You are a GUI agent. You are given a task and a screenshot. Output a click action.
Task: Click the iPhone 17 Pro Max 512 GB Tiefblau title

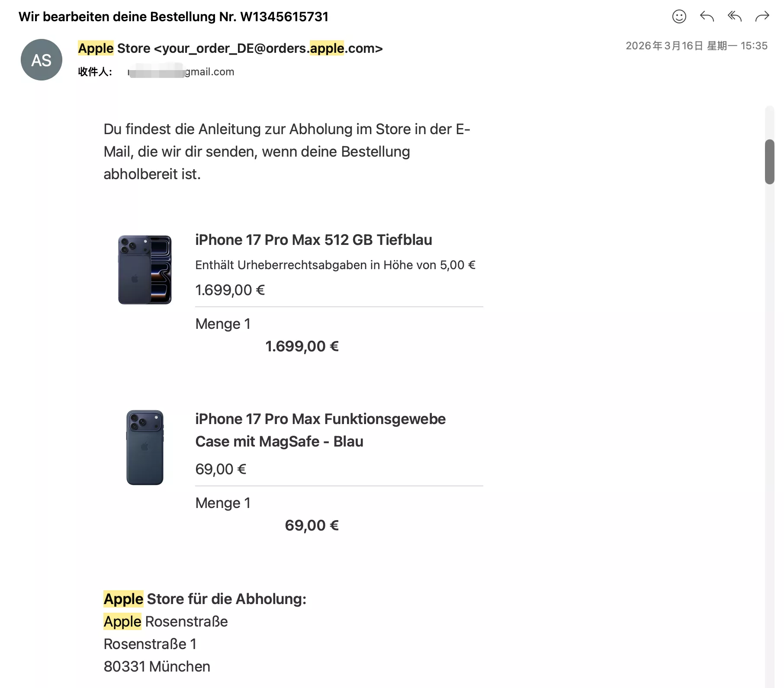point(313,240)
